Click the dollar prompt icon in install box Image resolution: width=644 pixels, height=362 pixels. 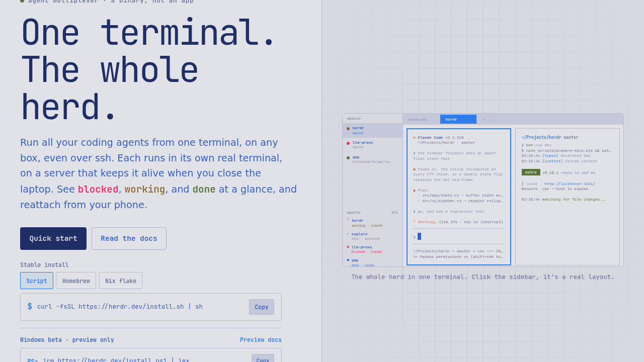click(x=30, y=306)
